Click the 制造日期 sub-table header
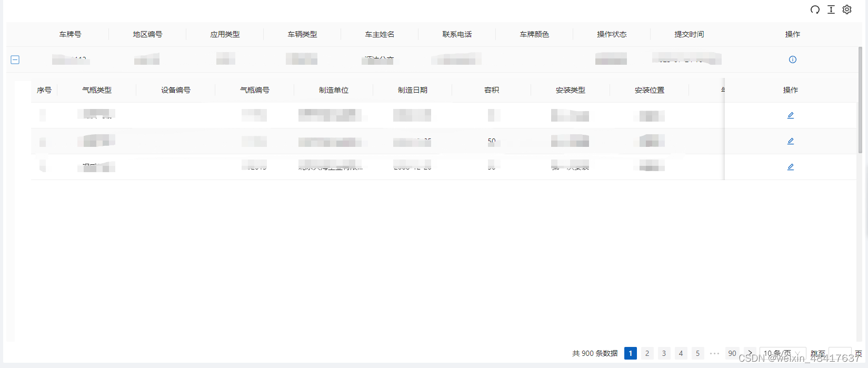This screenshot has height=368, width=868. pyautogui.click(x=413, y=90)
